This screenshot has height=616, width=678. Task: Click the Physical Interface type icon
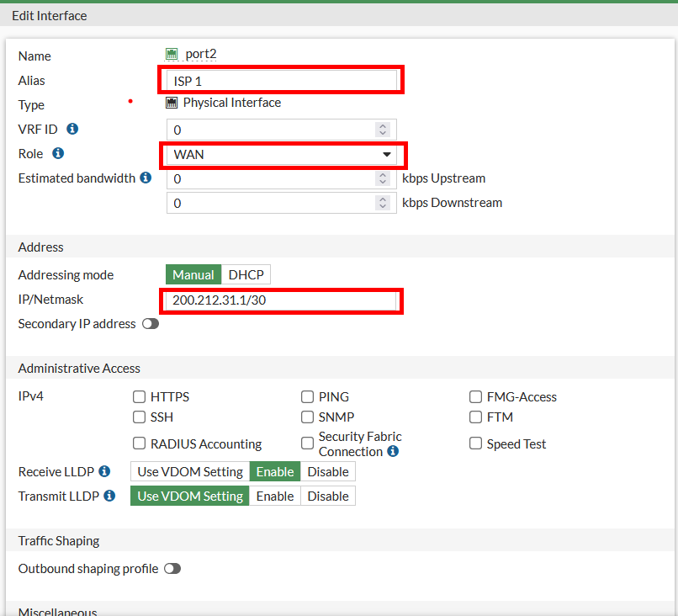(x=172, y=103)
